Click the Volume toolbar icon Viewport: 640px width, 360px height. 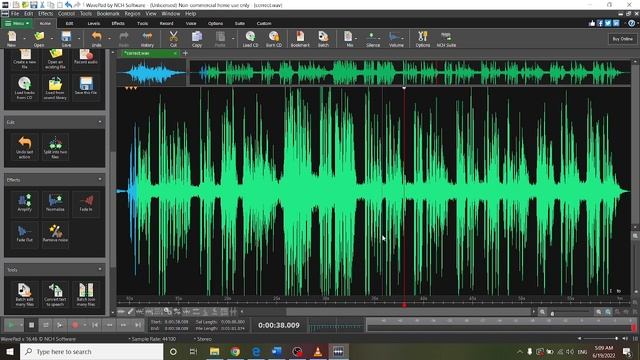[396, 39]
